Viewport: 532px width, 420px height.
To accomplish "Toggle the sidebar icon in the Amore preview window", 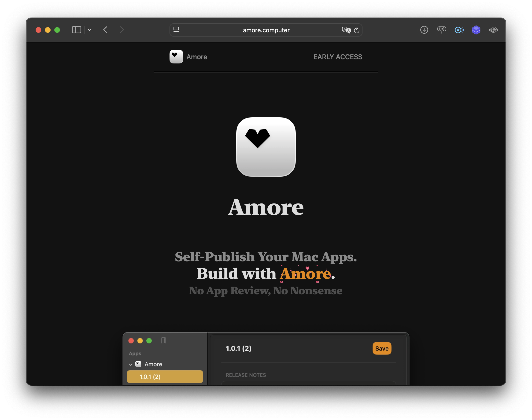I will coord(164,341).
